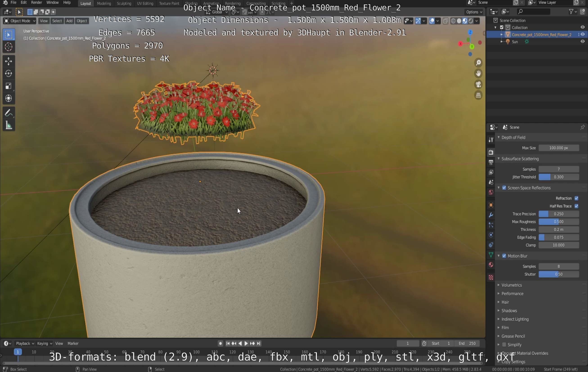Screen dimensions: 588x372
Task: Toggle Collection visibility eye
Action: pos(583,27)
